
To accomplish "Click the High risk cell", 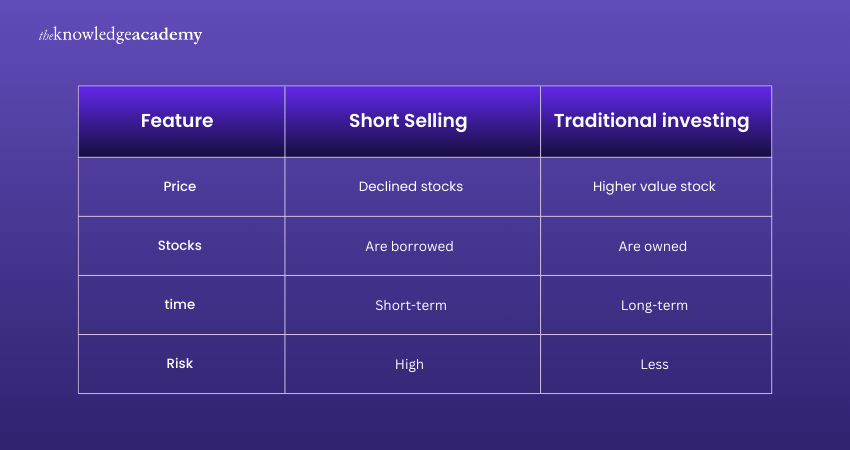I will click(409, 364).
